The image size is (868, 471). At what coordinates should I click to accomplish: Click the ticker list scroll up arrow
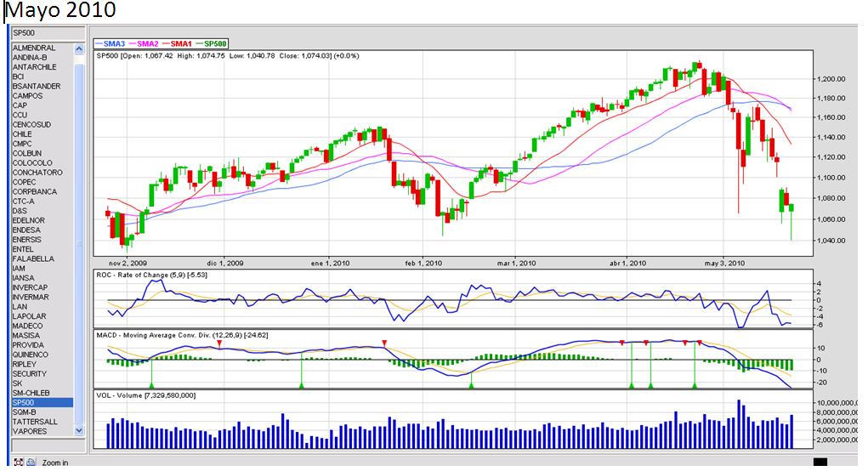pyautogui.click(x=78, y=48)
